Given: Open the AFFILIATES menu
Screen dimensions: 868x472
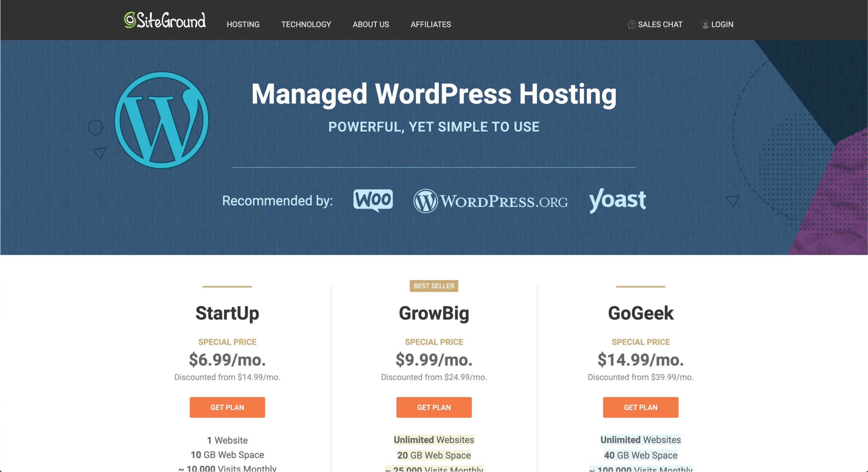Looking at the screenshot, I should 431,24.
